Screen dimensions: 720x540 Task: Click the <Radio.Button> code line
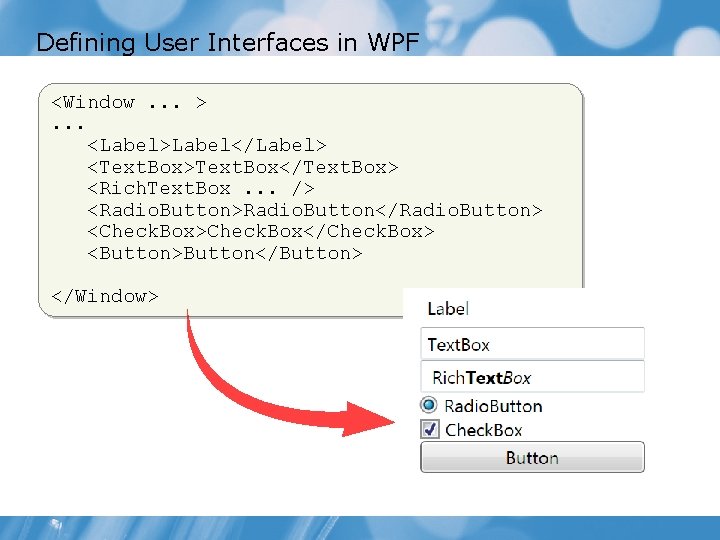pyautogui.click(x=314, y=210)
